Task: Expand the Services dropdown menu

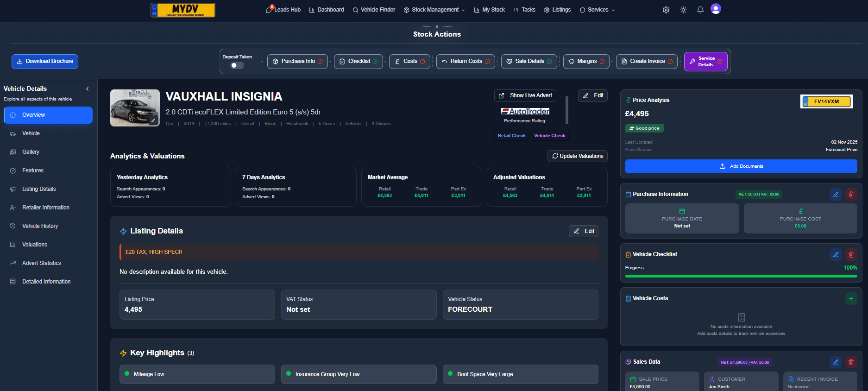Action: click(597, 10)
